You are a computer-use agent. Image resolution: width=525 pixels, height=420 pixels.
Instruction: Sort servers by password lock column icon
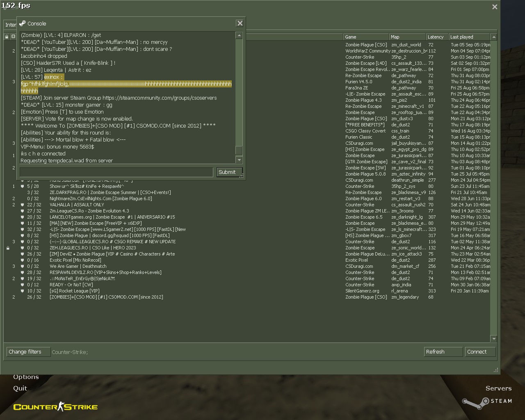click(x=7, y=37)
